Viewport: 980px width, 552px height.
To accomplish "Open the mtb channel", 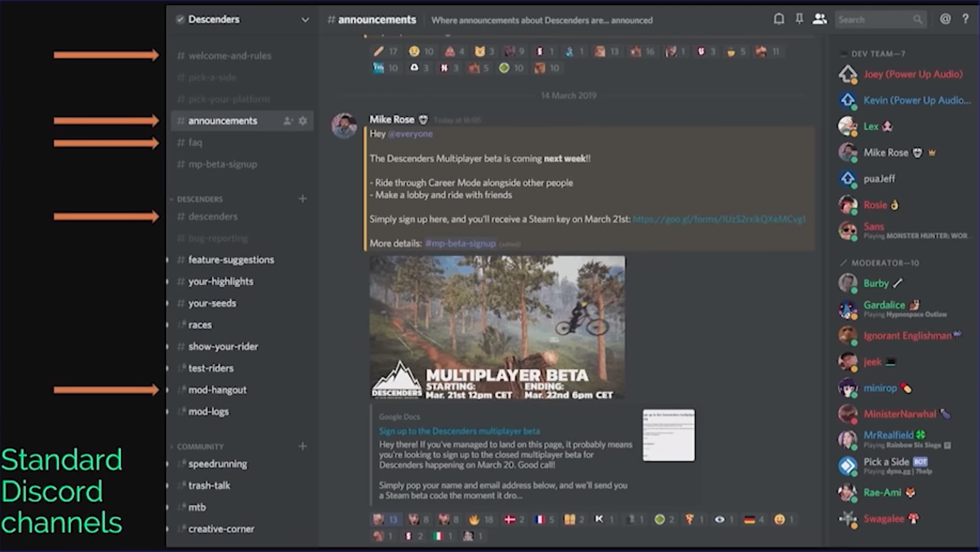I will (x=242, y=507).
